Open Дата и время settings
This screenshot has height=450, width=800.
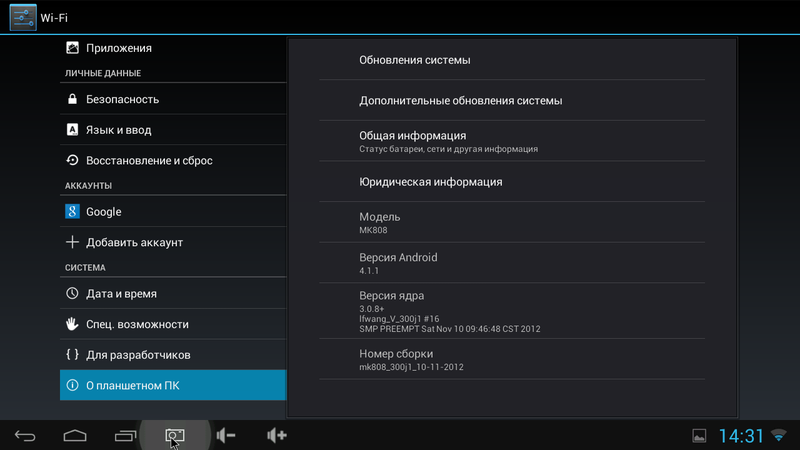tap(173, 293)
